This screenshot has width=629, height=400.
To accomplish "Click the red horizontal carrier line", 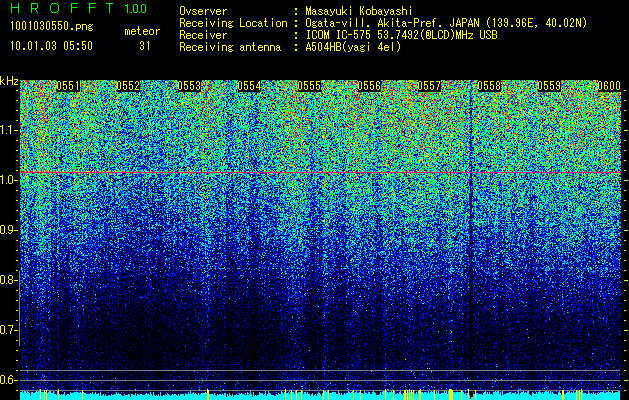I will (321, 173).
